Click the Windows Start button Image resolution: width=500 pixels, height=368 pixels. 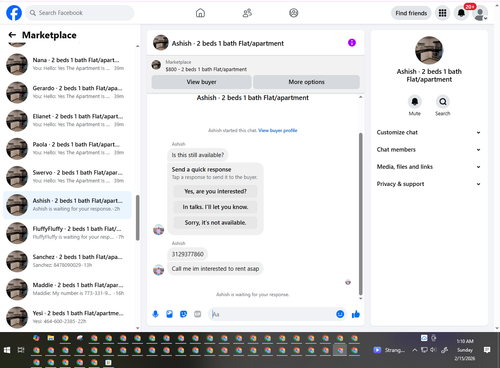7,350
